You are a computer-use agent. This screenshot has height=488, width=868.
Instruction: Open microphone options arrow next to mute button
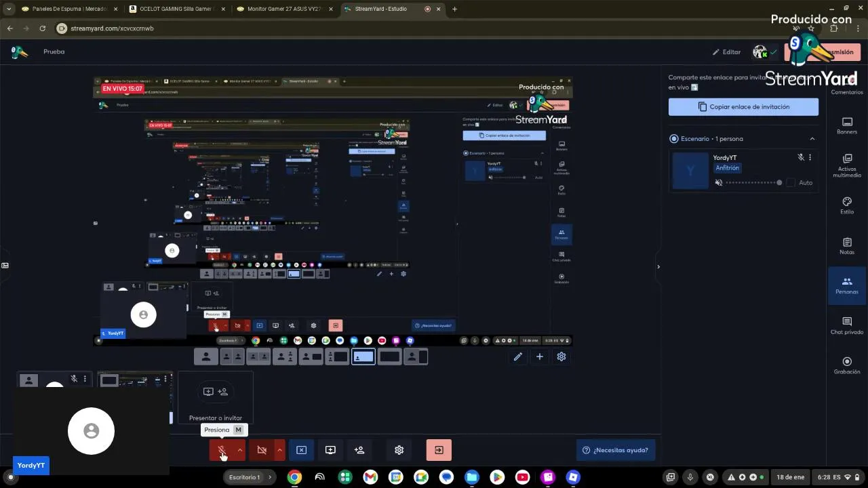(239, 450)
